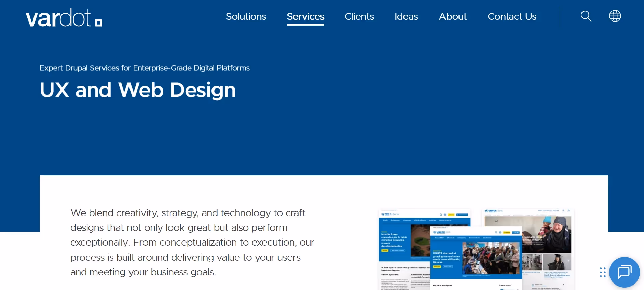Open the Clients menu item
The height and width of the screenshot is (290, 644).
click(359, 16)
